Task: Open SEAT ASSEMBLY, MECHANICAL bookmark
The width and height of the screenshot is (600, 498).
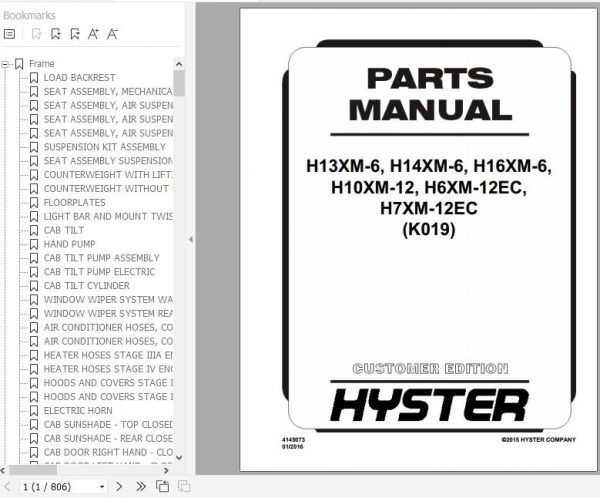Action: click(x=108, y=91)
